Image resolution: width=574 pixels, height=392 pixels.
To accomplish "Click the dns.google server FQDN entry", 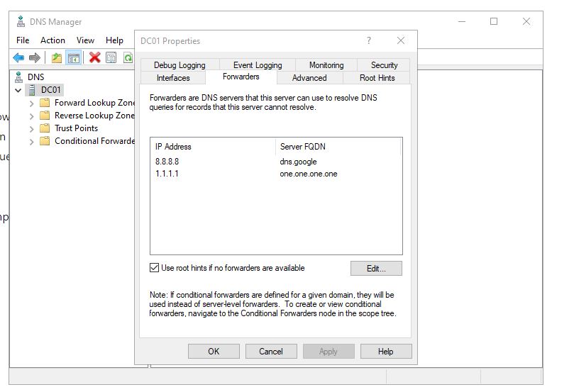I will [x=298, y=162].
